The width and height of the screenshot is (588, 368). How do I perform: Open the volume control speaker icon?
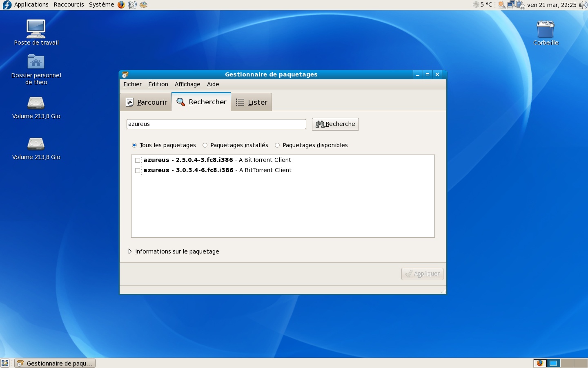(583, 5)
